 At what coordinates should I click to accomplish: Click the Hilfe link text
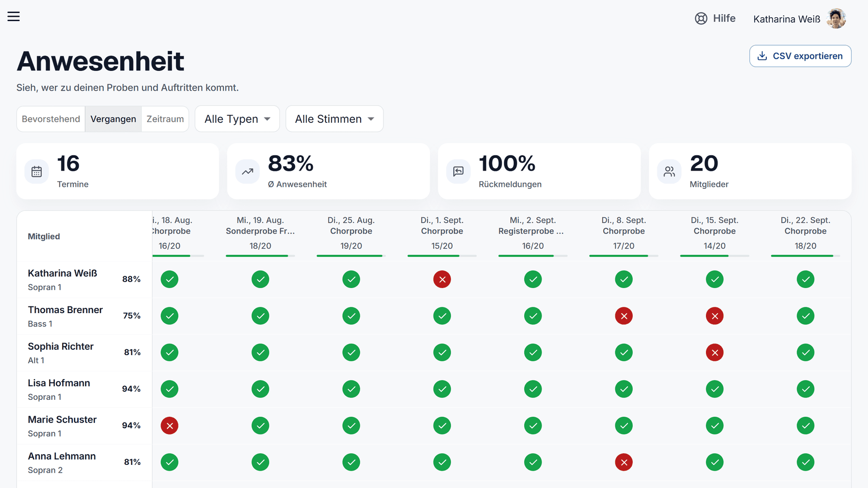(724, 18)
